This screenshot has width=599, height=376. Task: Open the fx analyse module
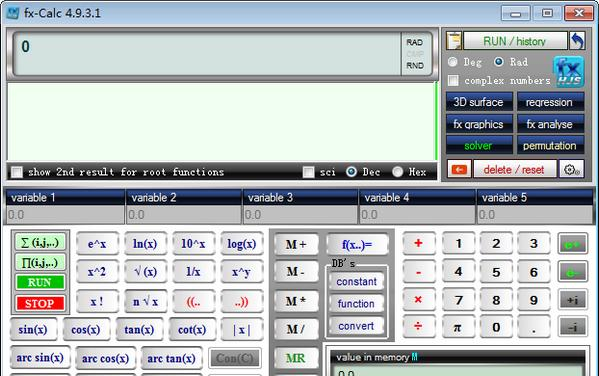pos(550,124)
